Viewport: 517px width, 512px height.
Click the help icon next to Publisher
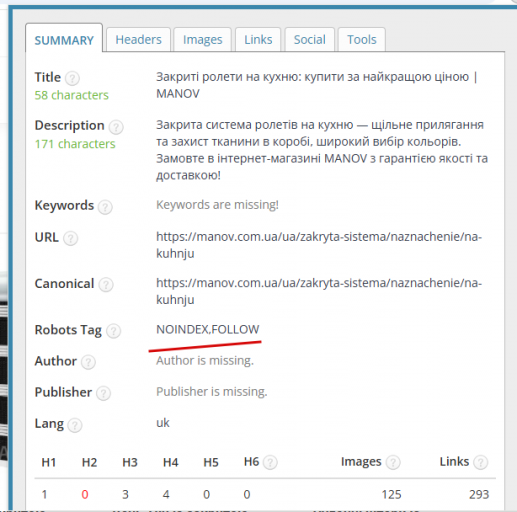coord(103,393)
